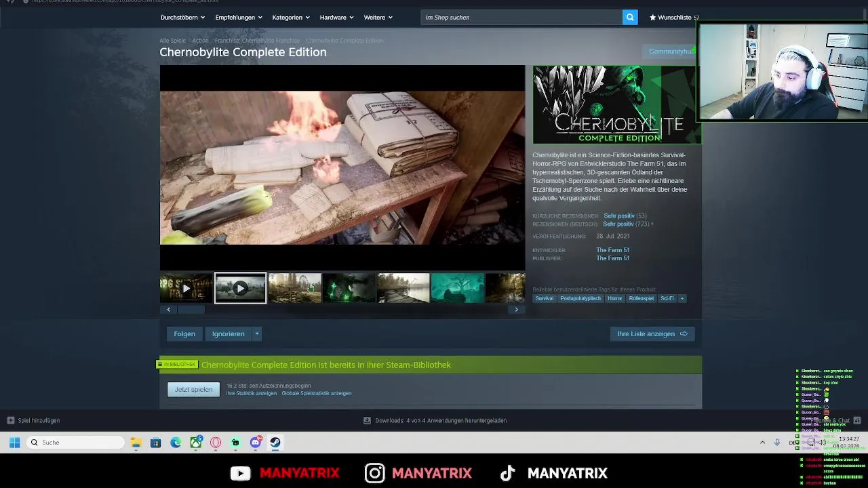Screen dimensions: 868x488
Task: Select the lake dock screenshot thumbnail
Action: tap(403, 288)
